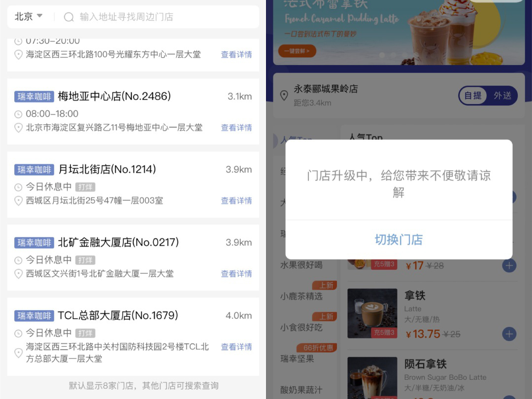Click the 打烊 badge on 月坛北街店
This screenshot has height=399, width=532.
point(85,187)
